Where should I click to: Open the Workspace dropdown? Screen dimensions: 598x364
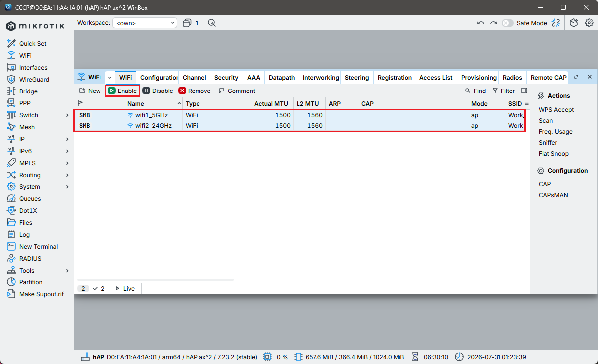tap(145, 23)
